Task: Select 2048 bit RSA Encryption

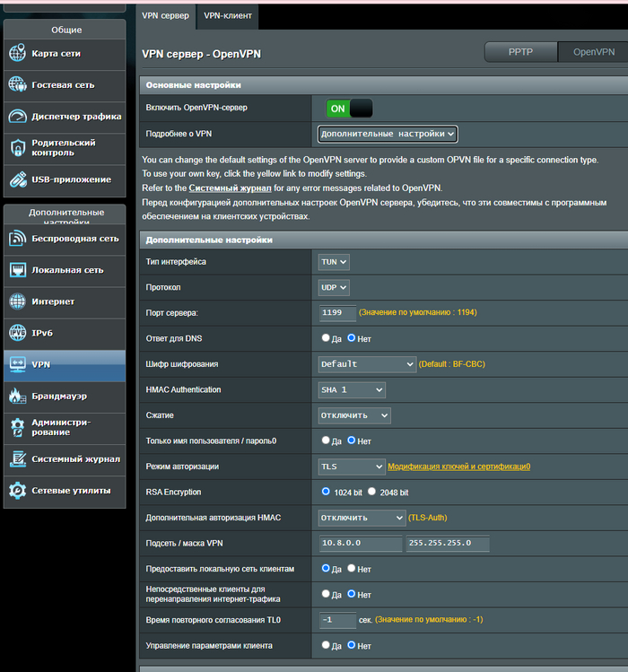Action: click(x=371, y=493)
